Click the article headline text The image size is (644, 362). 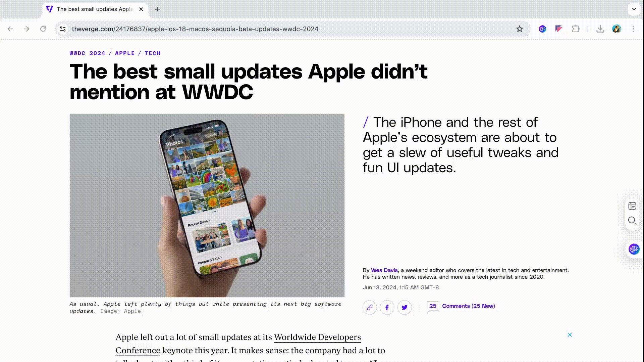click(x=249, y=82)
